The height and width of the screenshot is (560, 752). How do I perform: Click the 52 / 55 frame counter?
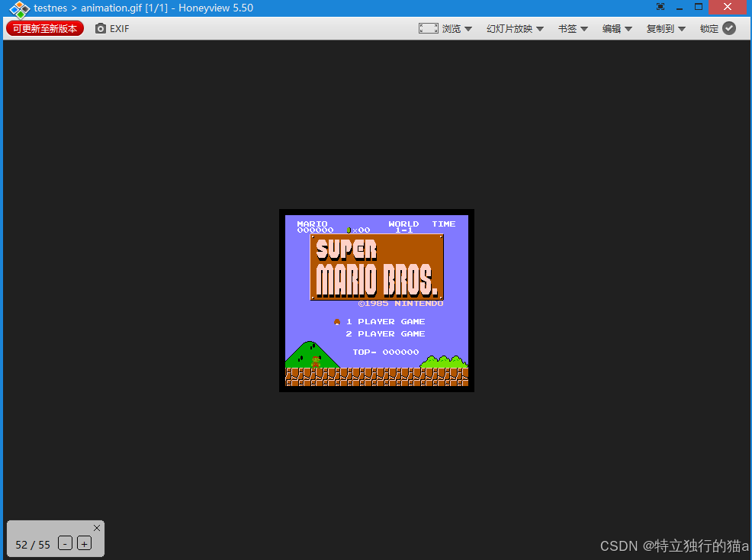pyautogui.click(x=33, y=545)
